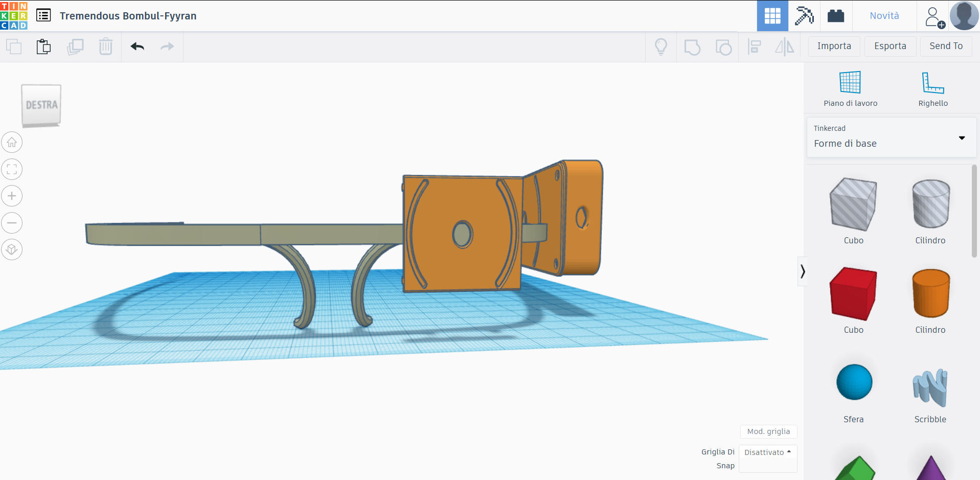Open the user profile avatar
Image resolution: width=980 pixels, height=480 pixels.
click(x=964, y=16)
